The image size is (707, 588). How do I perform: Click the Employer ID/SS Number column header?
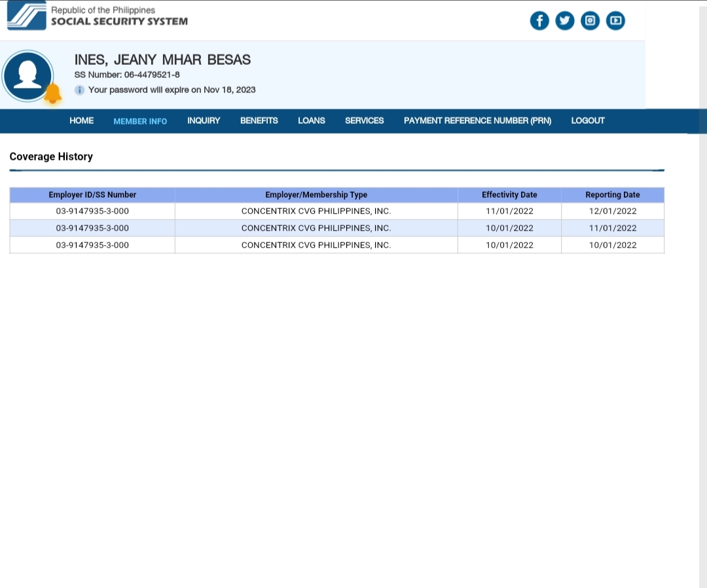tap(92, 194)
